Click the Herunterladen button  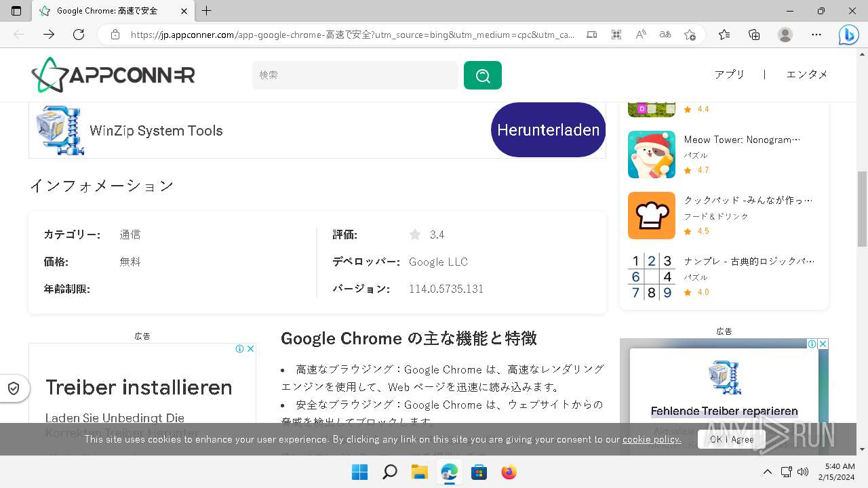548,129
